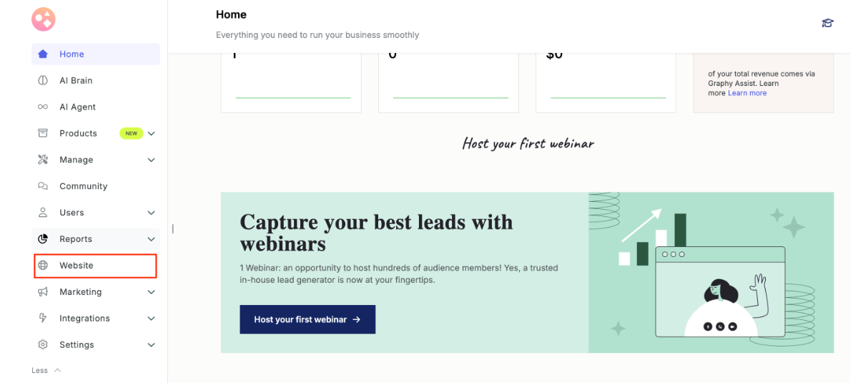Collapse the sidebar with the Less toggle
Viewport: 868px width, 383px height.
(x=46, y=371)
